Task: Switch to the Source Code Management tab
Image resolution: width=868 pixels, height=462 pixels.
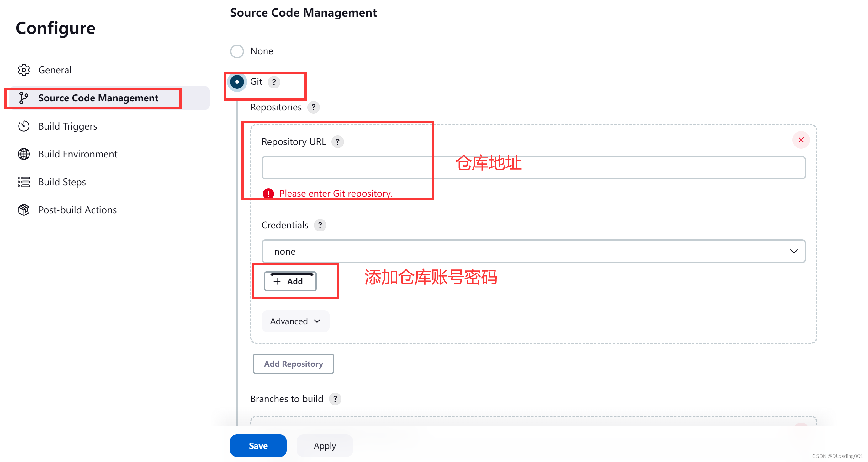Action: (x=98, y=98)
